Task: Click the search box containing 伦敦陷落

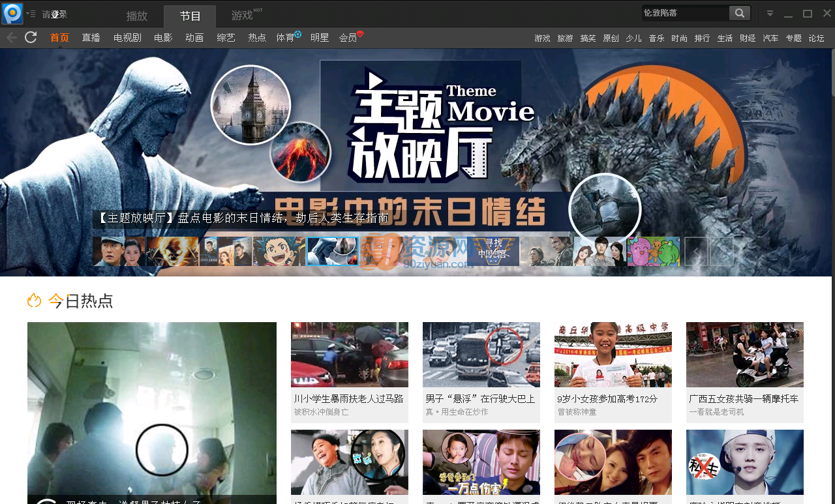Action: [684, 13]
